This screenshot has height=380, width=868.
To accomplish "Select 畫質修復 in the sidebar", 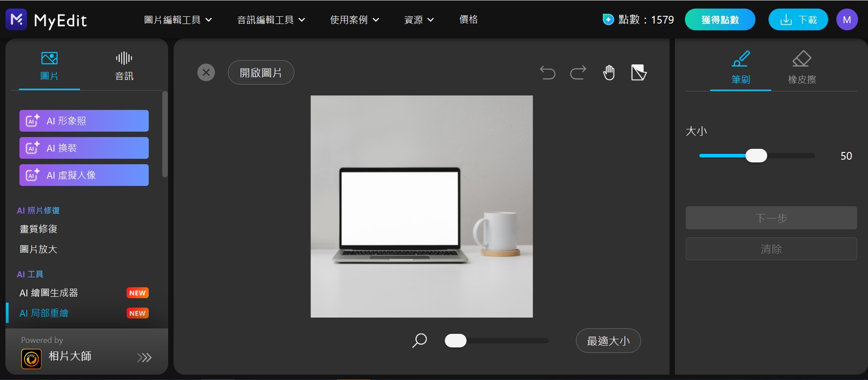I will pyautogui.click(x=38, y=229).
